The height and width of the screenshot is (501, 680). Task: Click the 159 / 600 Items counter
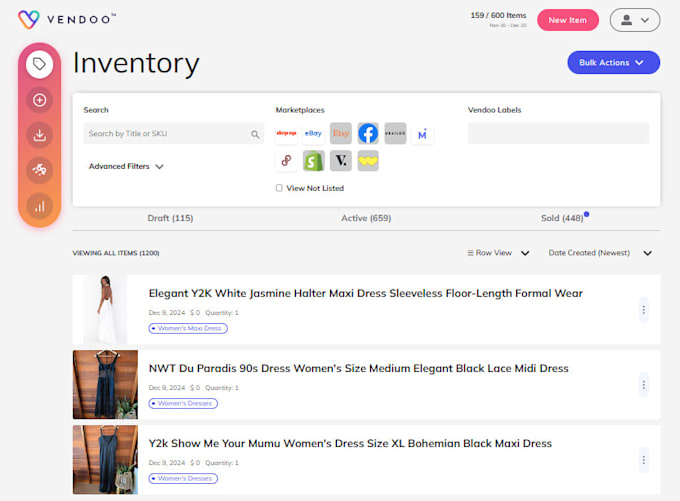pyautogui.click(x=499, y=15)
